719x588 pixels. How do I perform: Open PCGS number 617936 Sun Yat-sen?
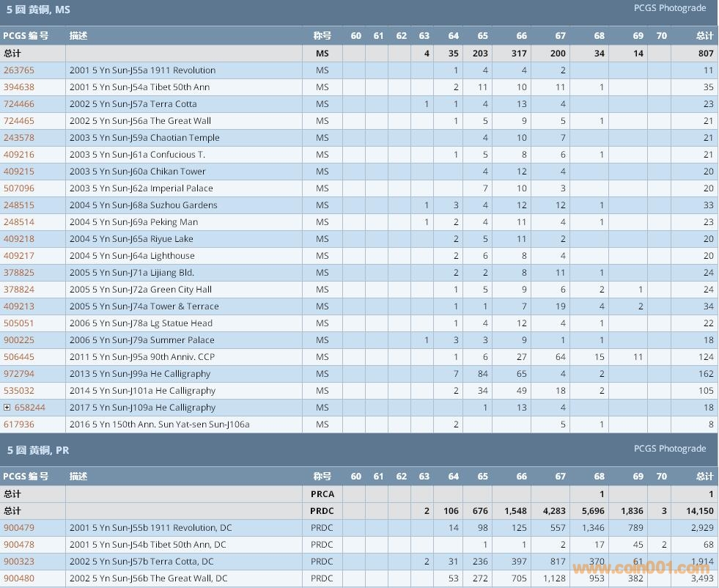(x=19, y=425)
